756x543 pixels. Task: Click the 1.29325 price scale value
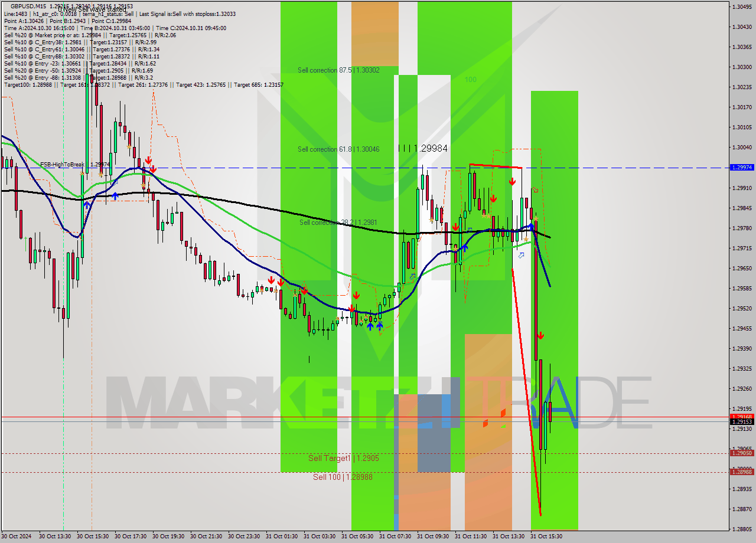742,368
